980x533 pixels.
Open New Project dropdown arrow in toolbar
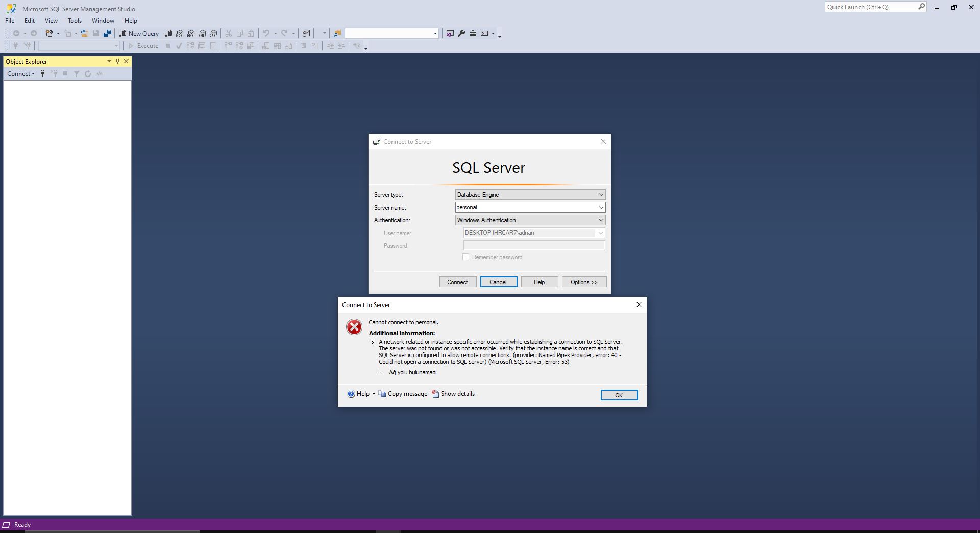click(x=58, y=33)
